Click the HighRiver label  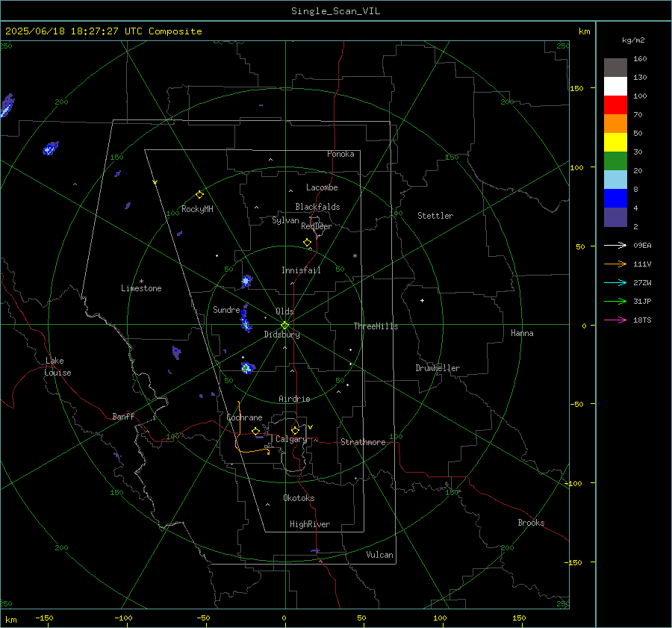310,524
